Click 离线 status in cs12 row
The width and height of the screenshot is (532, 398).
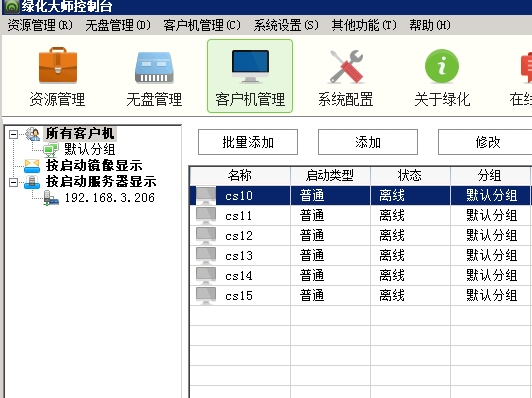pos(392,235)
